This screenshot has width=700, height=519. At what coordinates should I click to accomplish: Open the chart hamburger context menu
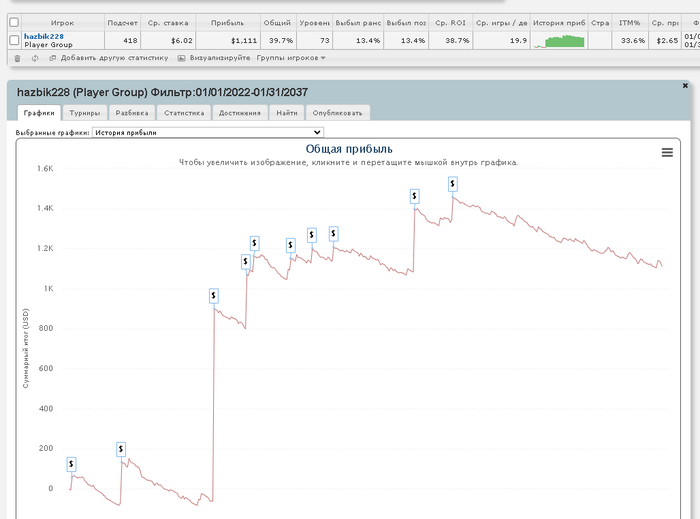(x=667, y=153)
